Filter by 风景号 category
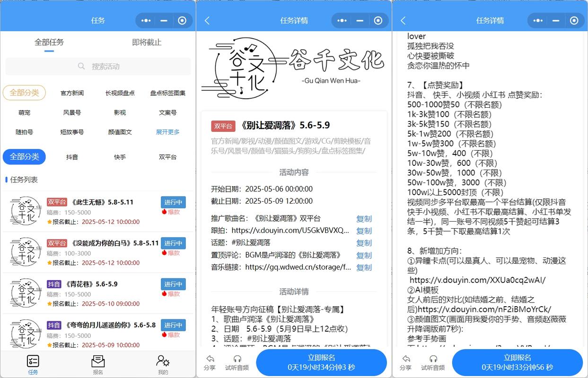The image size is (588, 378). pos(72,112)
